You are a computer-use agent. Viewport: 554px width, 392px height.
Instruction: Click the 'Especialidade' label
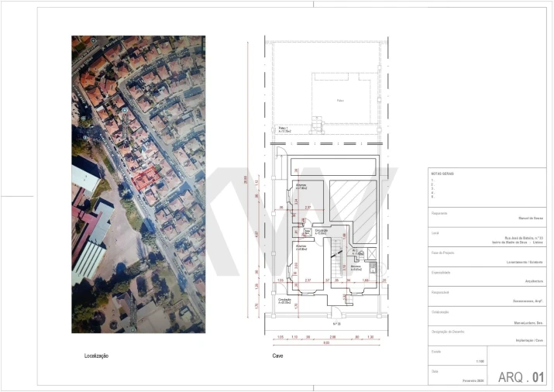click(440, 273)
